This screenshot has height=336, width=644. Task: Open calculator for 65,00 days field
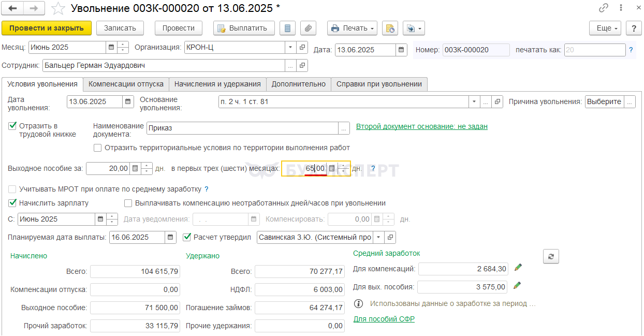point(332,168)
